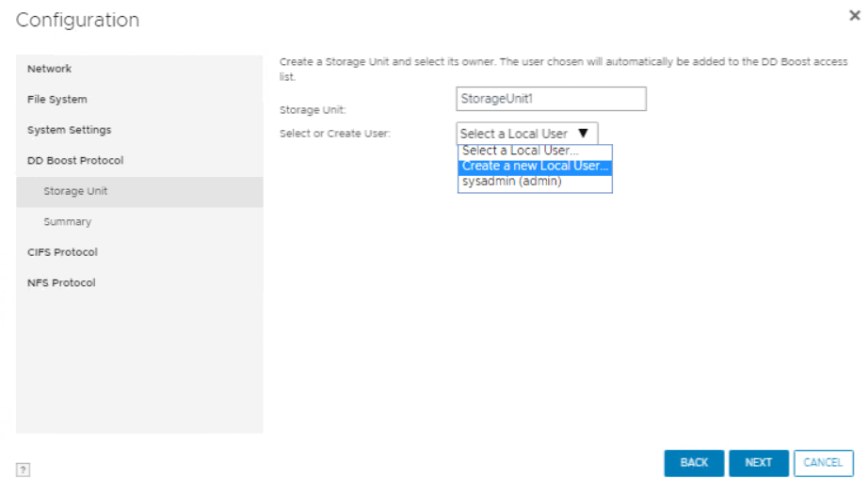Jump to the Summary sub-step
This screenshot has width=868, height=495.
(67, 222)
